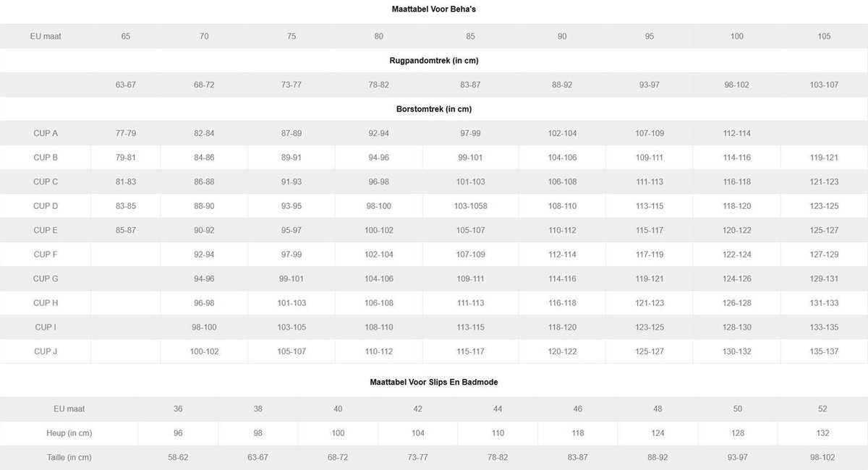Select the "Maattabel Voor Slips En Badmode" heading
Viewport: 868px width, 470px height.
point(433,382)
